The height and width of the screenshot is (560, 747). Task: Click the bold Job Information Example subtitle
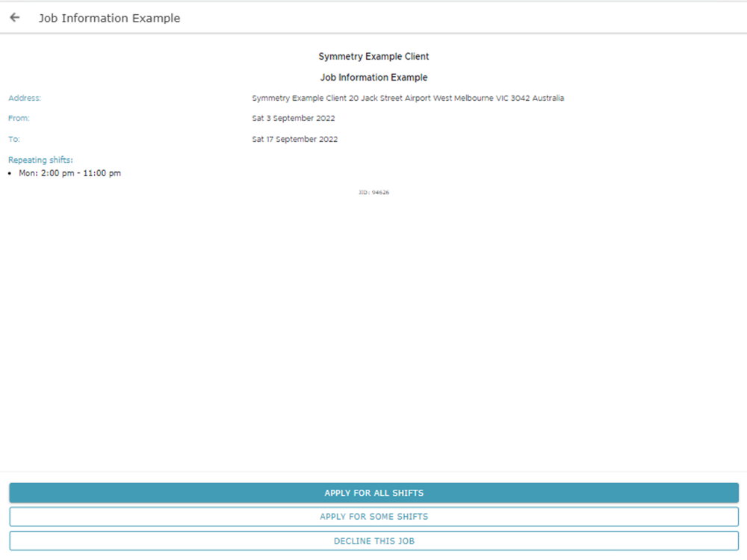coord(374,77)
